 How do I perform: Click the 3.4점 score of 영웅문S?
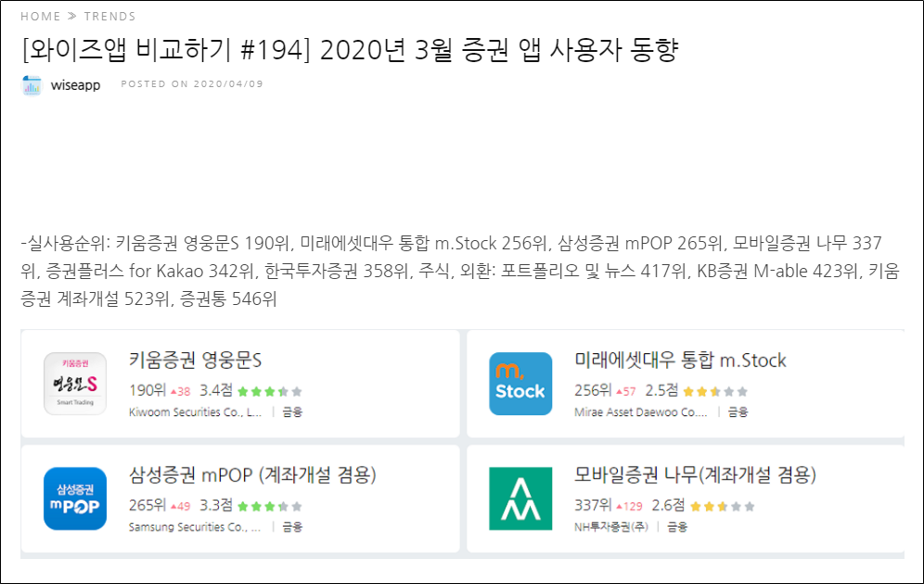click(215, 390)
